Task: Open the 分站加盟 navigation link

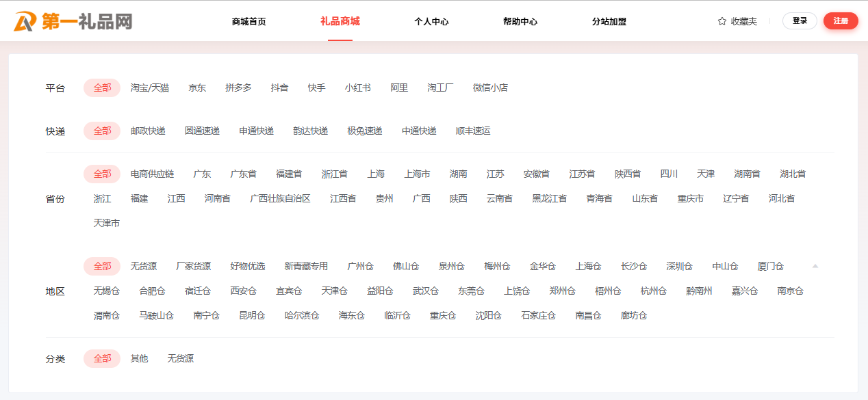Action: [x=609, y=21]
